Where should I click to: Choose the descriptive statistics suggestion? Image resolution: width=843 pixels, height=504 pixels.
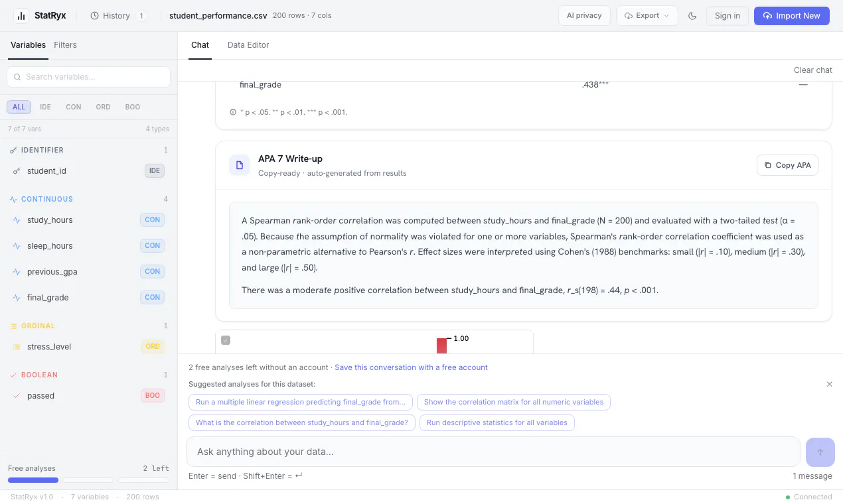(497, 422)
